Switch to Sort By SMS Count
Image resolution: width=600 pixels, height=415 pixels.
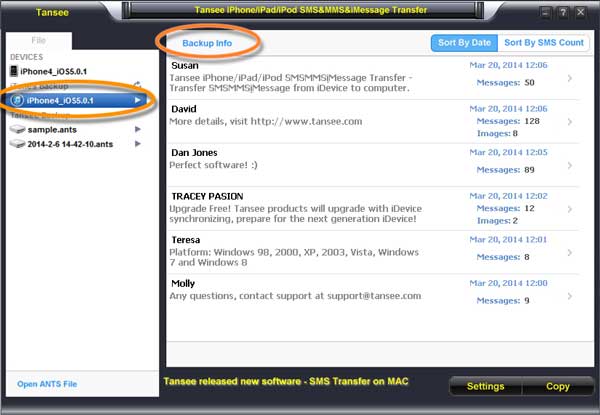click(x=544, y=43)
